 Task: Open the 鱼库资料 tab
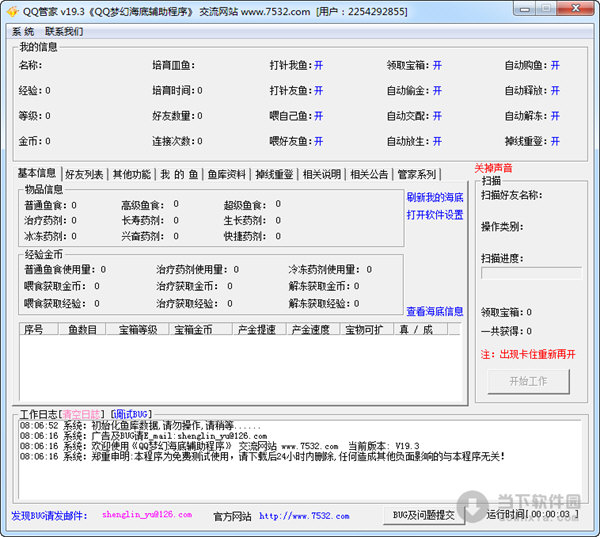tap(227, 175)
